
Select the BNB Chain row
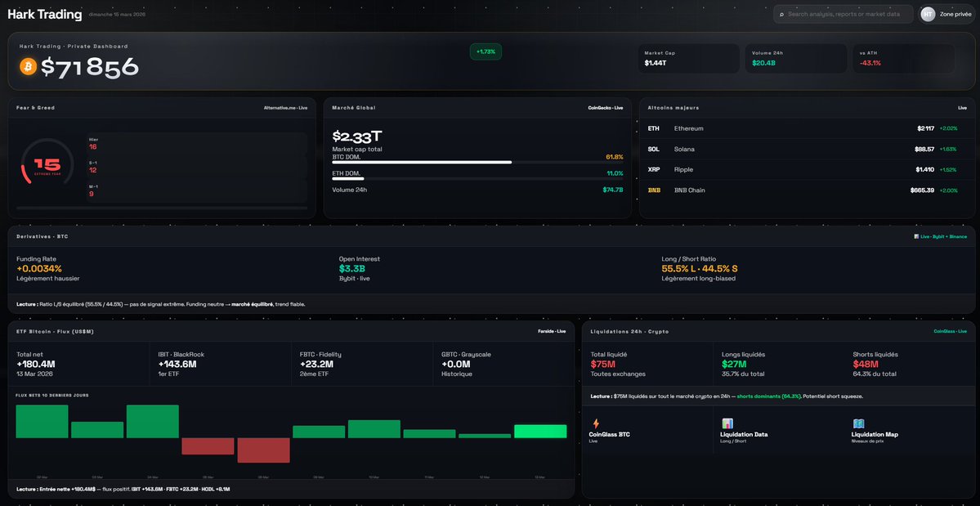pyautogui.click(x=808, y=190)
